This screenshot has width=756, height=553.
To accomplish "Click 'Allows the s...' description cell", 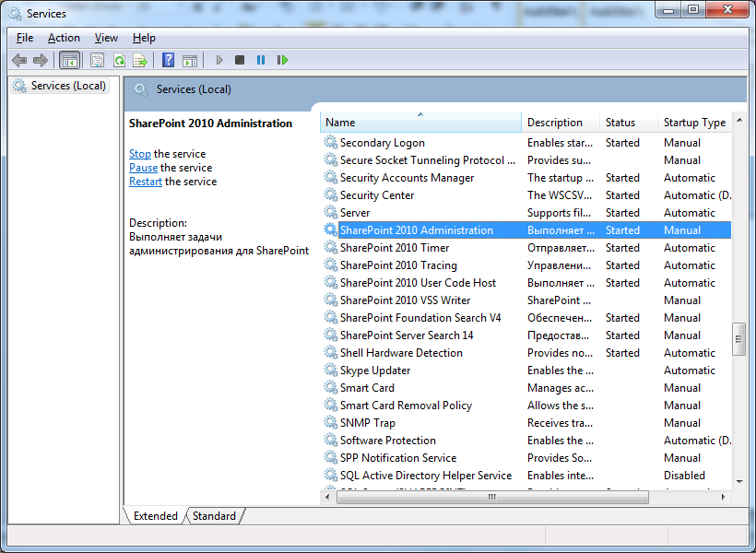I will (561, 406).
